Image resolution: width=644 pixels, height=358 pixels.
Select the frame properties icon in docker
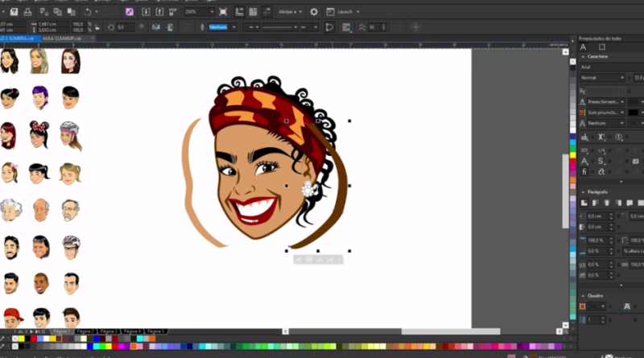point(601,47)
